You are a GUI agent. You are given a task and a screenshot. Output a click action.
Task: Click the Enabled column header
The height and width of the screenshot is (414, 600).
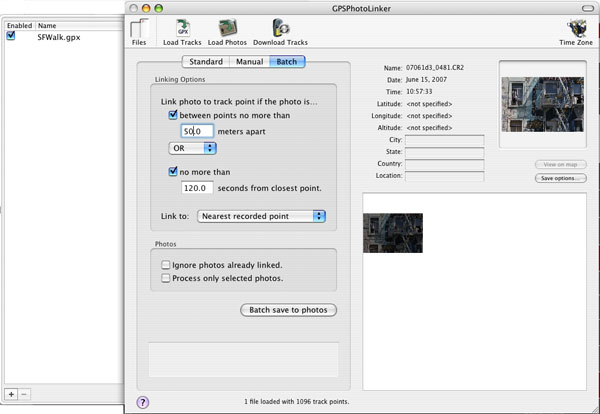pos(20,26)
